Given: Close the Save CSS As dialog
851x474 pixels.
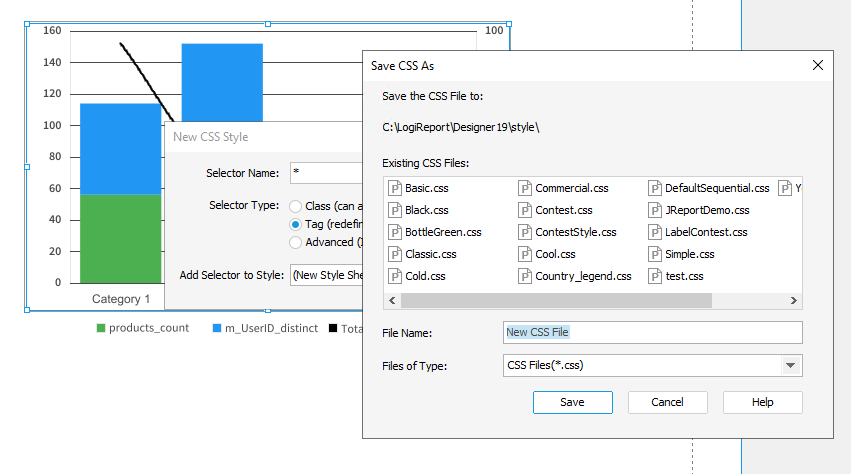Looking at the screenshot, I should (818, 66).
